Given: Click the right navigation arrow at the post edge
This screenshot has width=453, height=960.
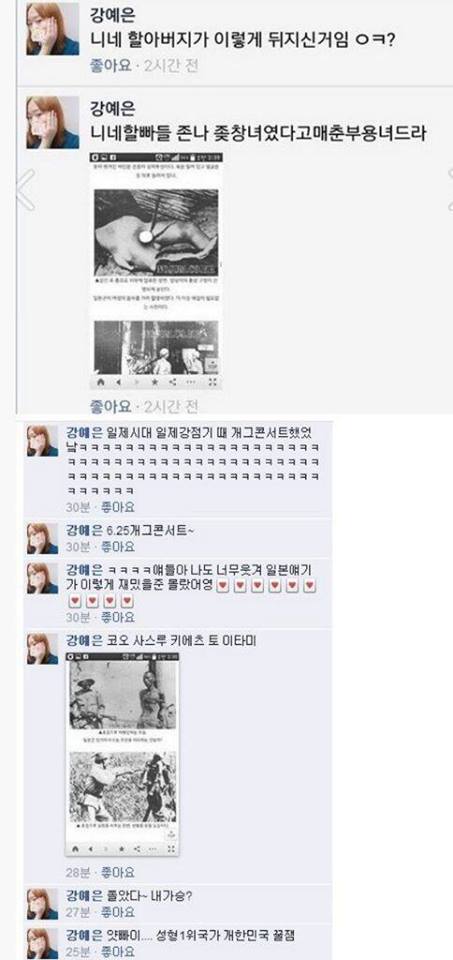Looking at the screenshot, I should [x=450, y=190].
